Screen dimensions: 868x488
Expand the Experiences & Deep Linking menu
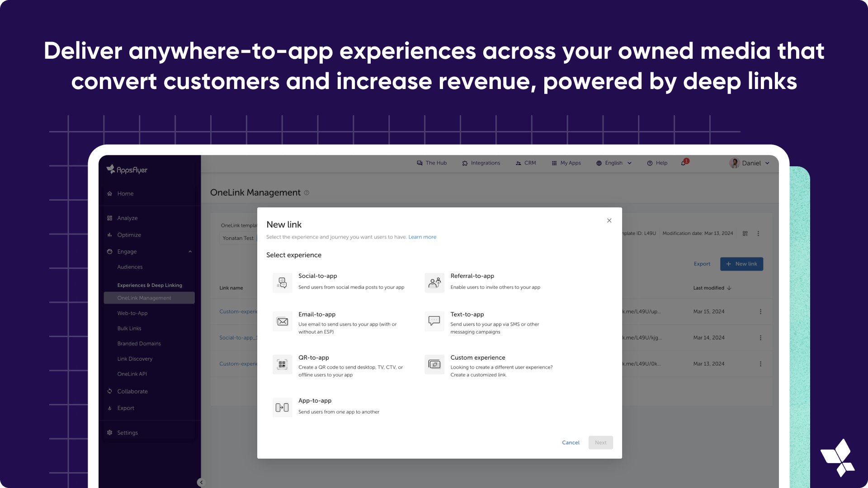[150, 285]
